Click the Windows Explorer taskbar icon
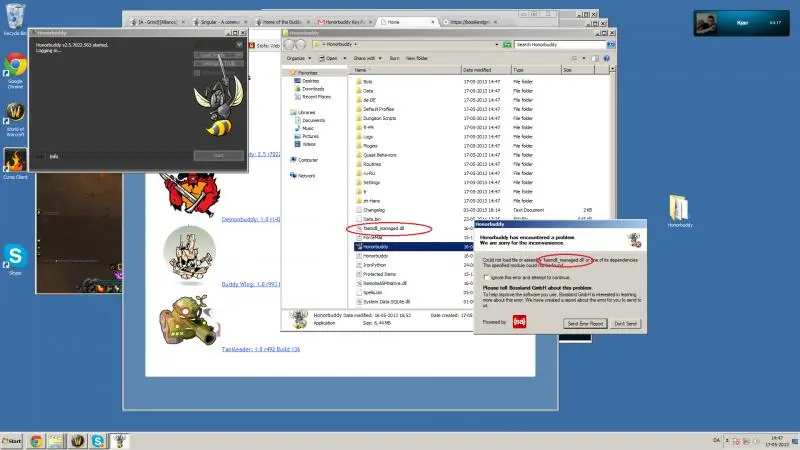The height and width of the screenshot is (450, 800). point(56,441)
